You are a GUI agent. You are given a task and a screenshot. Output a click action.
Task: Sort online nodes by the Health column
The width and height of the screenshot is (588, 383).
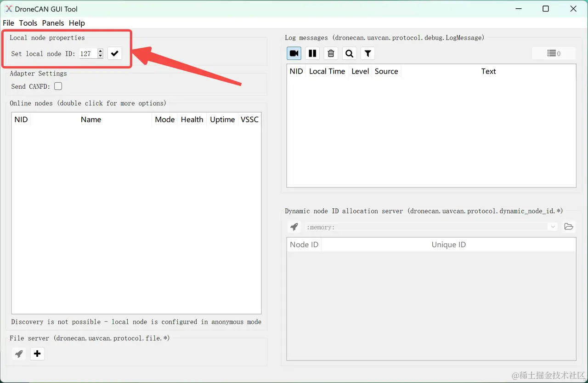pyautogui.click(x=192, y=120)
